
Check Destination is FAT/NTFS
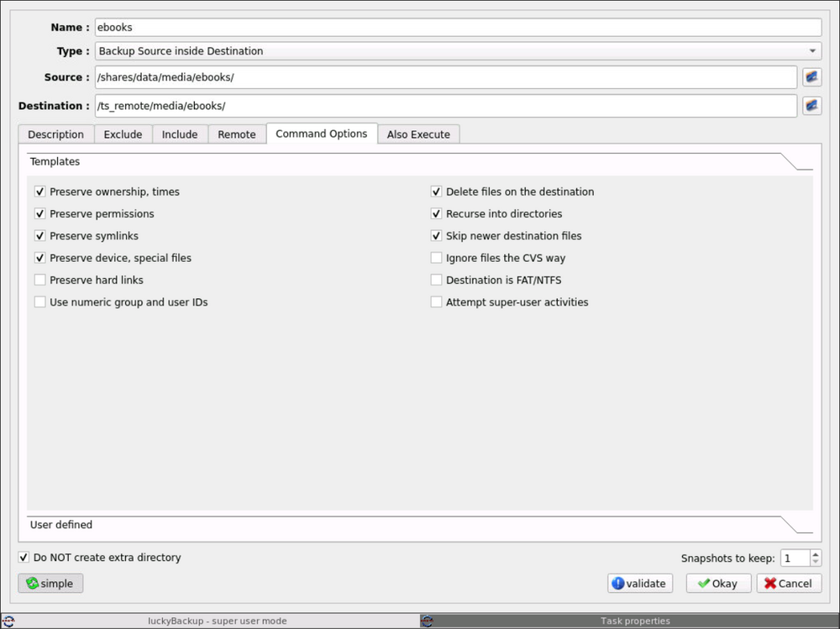point(437,280)
